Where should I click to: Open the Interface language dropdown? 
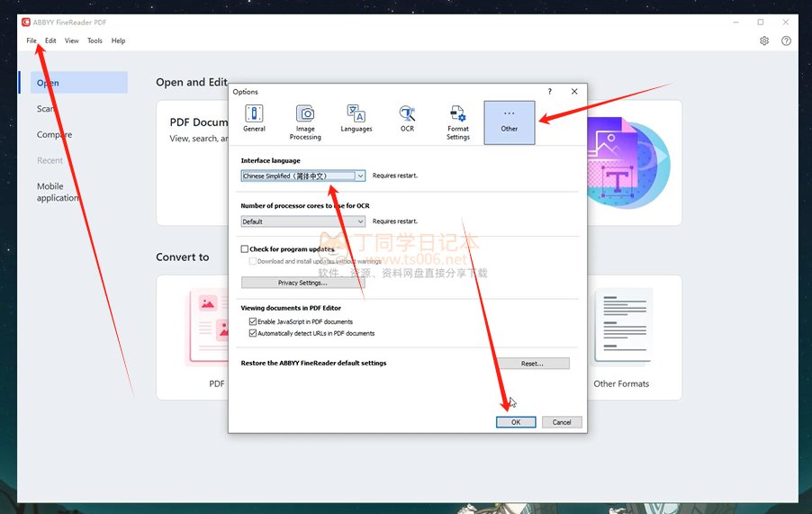tap(303, 176)
